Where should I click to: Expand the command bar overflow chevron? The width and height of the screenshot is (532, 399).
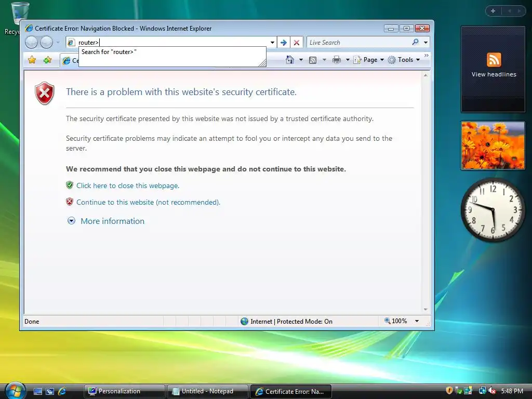coord(427,55)
